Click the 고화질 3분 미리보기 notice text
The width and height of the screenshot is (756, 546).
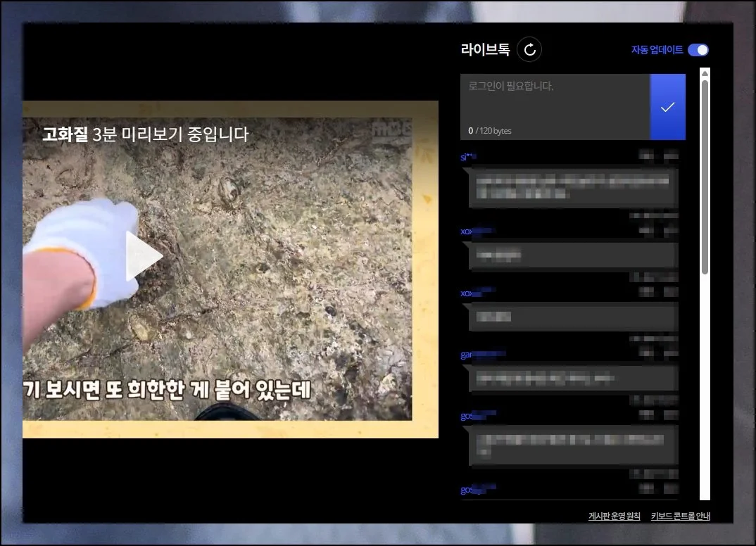pos(145,134)
